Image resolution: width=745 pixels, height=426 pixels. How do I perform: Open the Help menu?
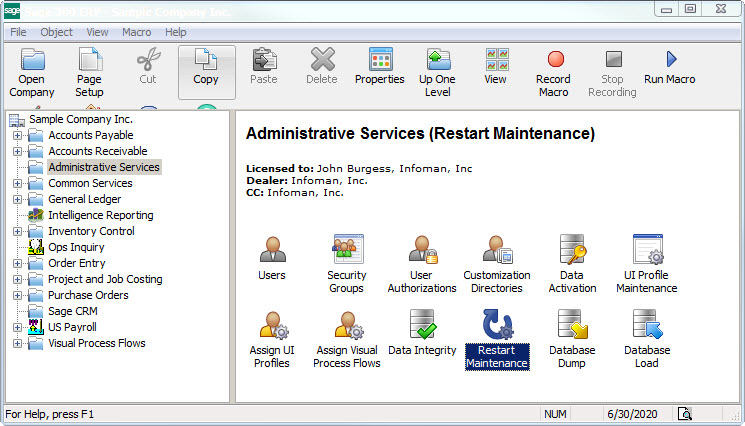[x=176, y=32]
